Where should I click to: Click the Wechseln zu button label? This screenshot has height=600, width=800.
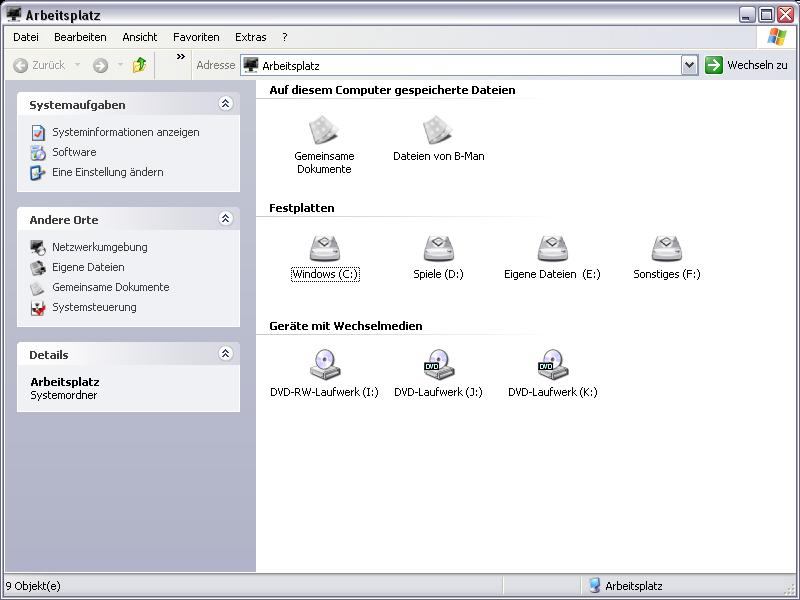coord(757,65)
